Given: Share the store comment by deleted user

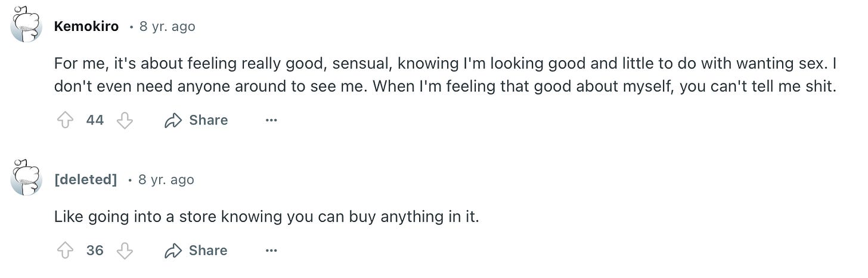Looking at the screenshot, I should coord(196,251).
